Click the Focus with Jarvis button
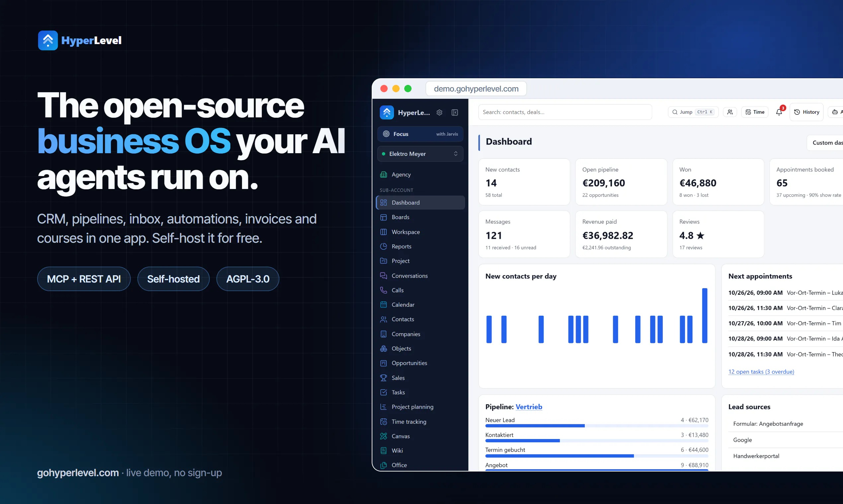 click(420, 134)
